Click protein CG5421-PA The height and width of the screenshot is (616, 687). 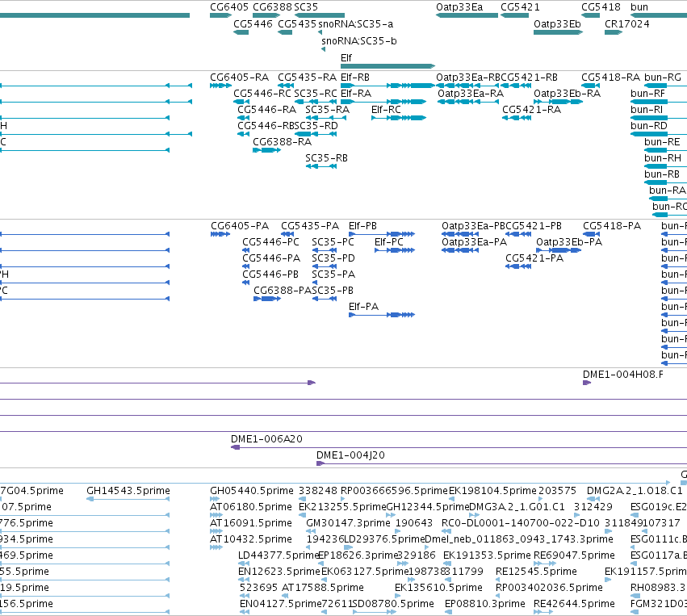pyautogui.click(x=518, y=266)
